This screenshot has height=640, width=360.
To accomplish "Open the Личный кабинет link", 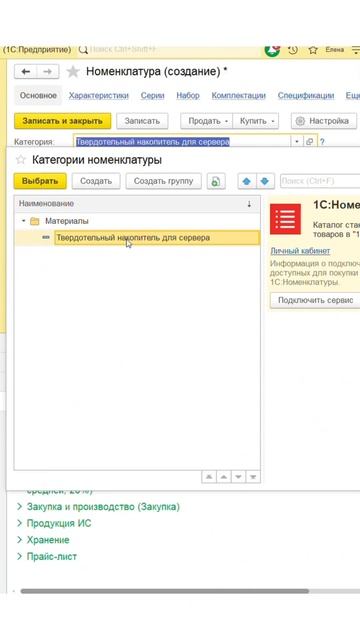I will tap(300, 251).
